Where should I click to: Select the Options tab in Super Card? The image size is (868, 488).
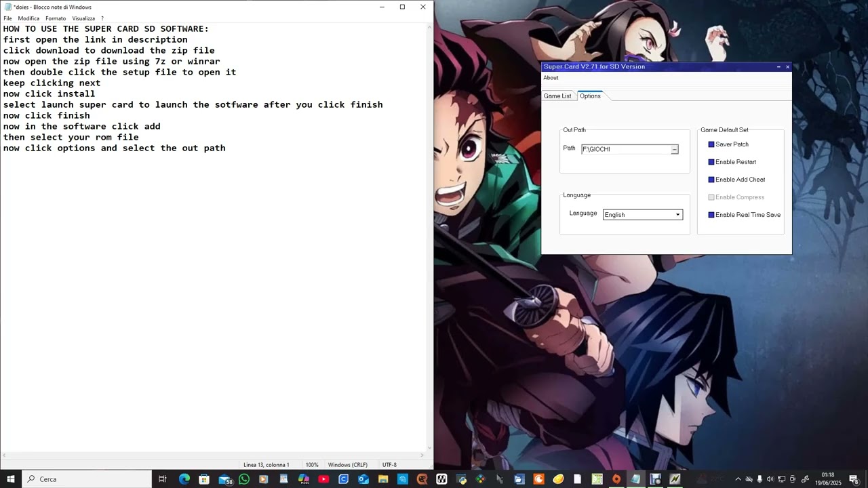[x=590, y=96]
